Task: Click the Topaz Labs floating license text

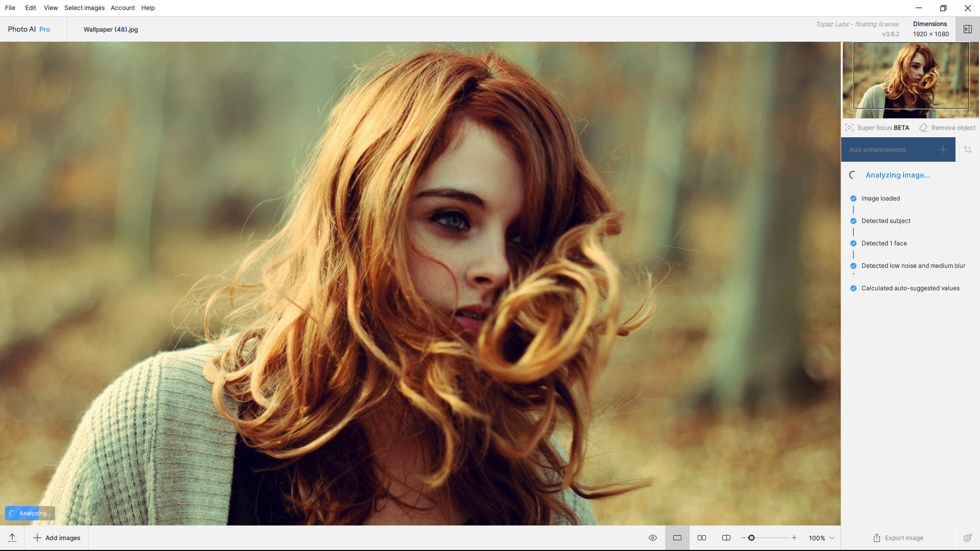Action: click(x=857, y=24)
